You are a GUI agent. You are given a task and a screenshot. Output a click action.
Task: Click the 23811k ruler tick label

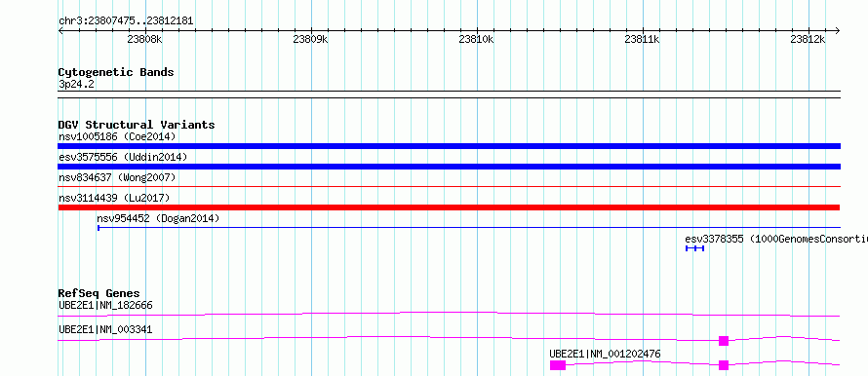(x=642, y=39)
